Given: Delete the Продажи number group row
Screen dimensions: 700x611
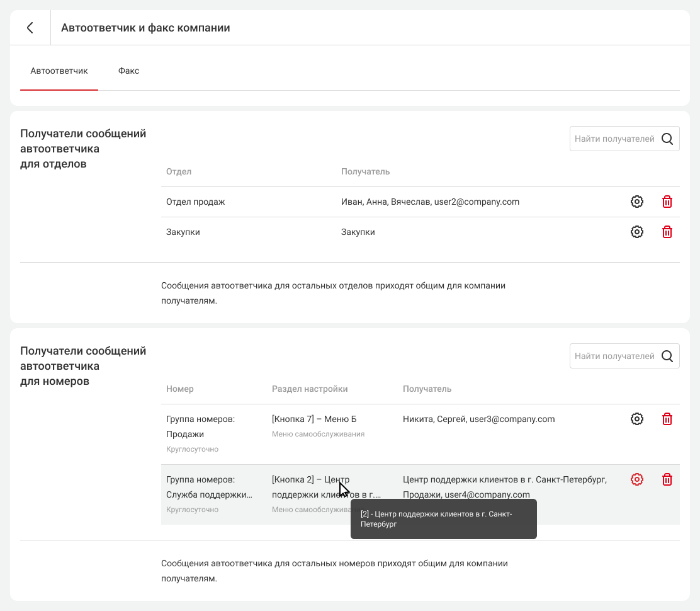Looking at the screenshot, I should pyautogui.click(x=667, y=419).
